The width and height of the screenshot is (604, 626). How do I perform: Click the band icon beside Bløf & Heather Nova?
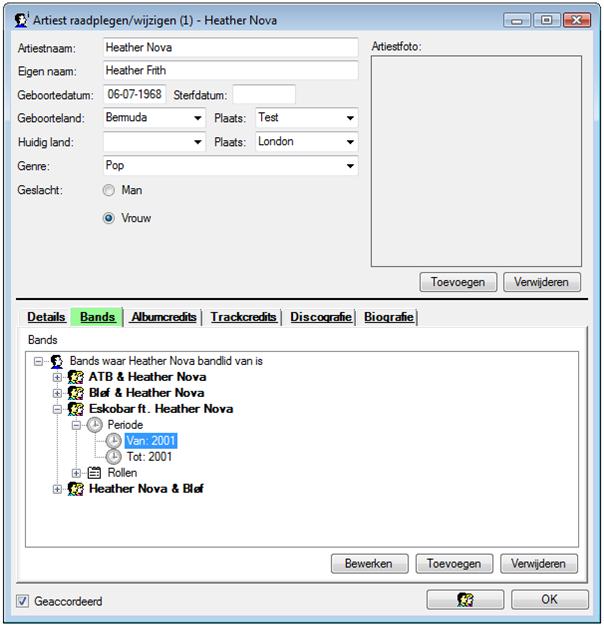75,393
